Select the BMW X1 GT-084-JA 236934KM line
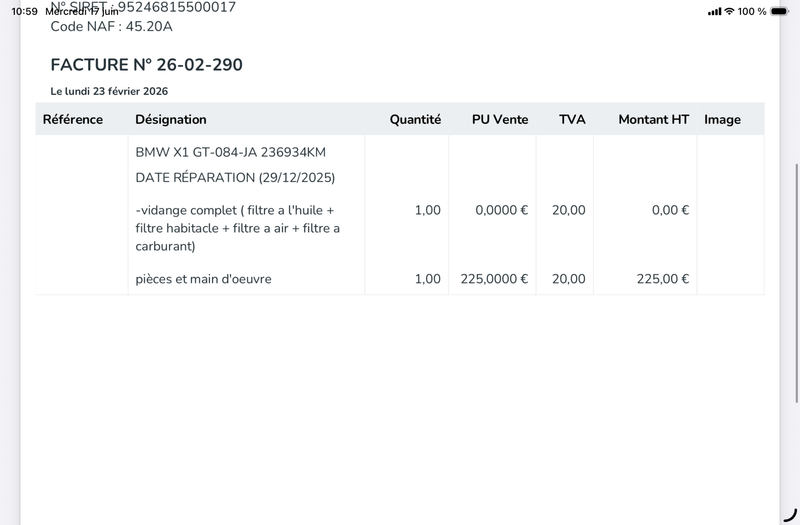The image size is (800, 525). [x=231, y=153]
